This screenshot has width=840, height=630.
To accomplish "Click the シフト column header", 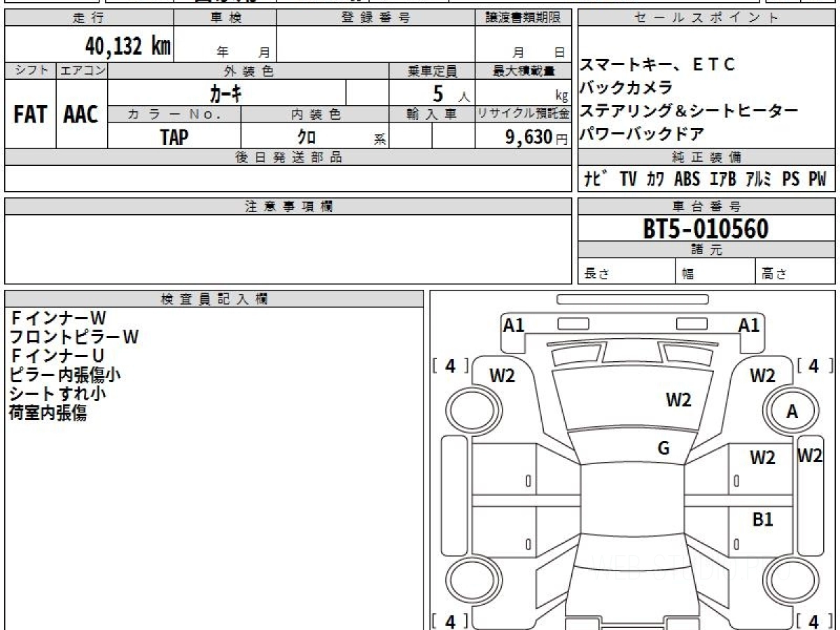I will click(x=31, y=71).
